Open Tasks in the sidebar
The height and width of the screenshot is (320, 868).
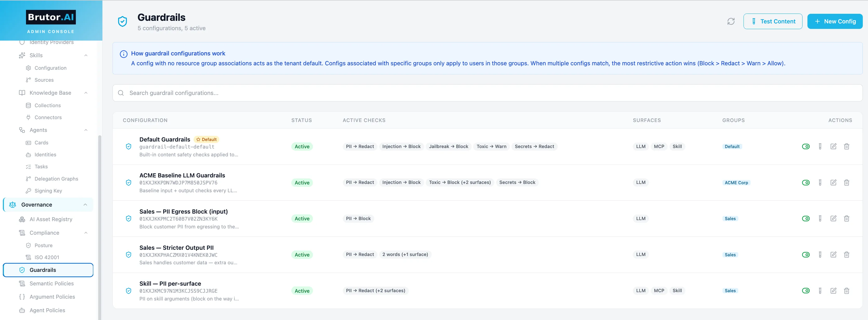pyautogui.click(x=41, y=167)
